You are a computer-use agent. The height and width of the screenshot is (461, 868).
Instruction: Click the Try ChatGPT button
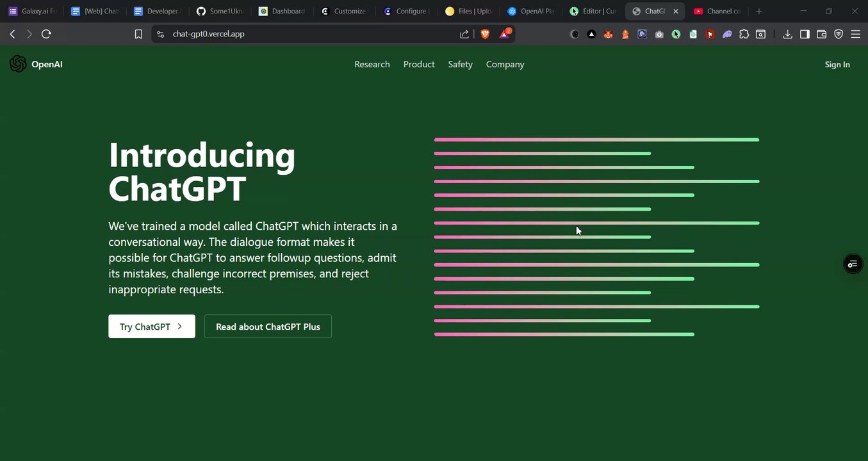152,327
